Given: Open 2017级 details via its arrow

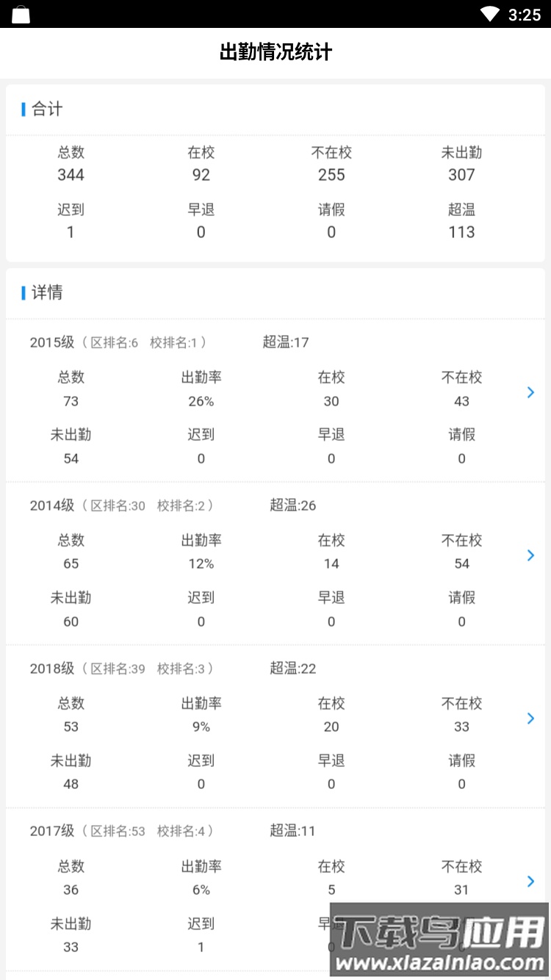Looking at the screenshot, I should click(530, 882).
